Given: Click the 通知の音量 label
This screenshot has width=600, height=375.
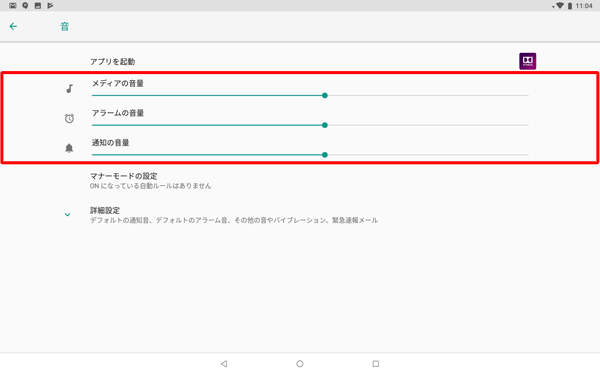Looking at the screenshot, I should coord(111,143).
